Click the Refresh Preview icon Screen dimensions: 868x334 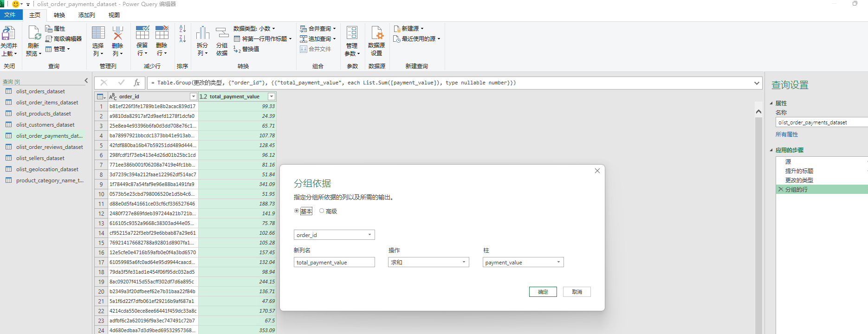coord(35,33)
